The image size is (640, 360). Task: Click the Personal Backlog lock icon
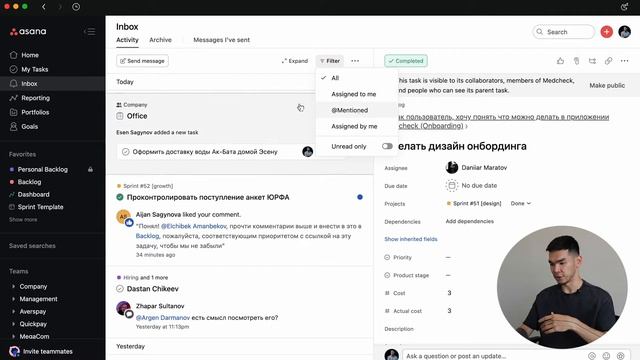click(x=90, y=169)
